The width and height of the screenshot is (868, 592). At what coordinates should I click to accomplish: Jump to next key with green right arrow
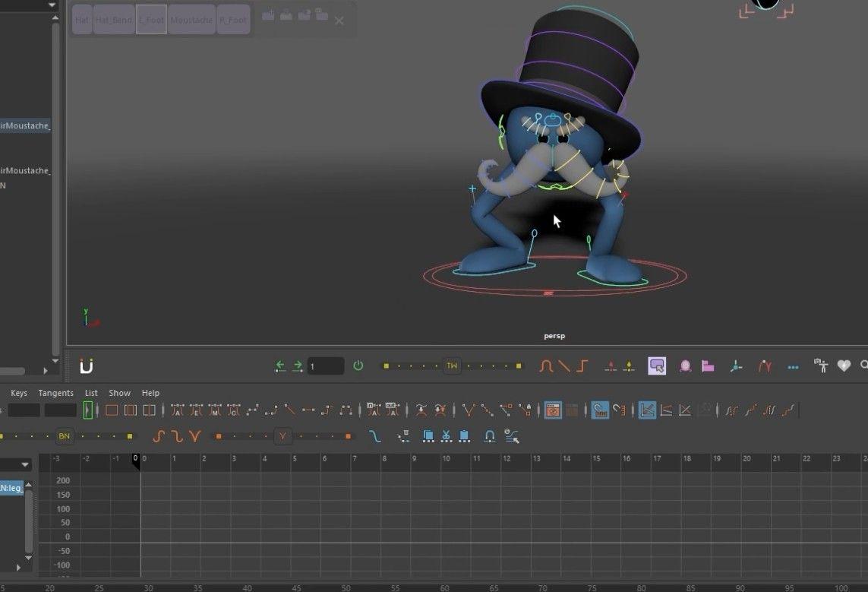pos(298,366)
